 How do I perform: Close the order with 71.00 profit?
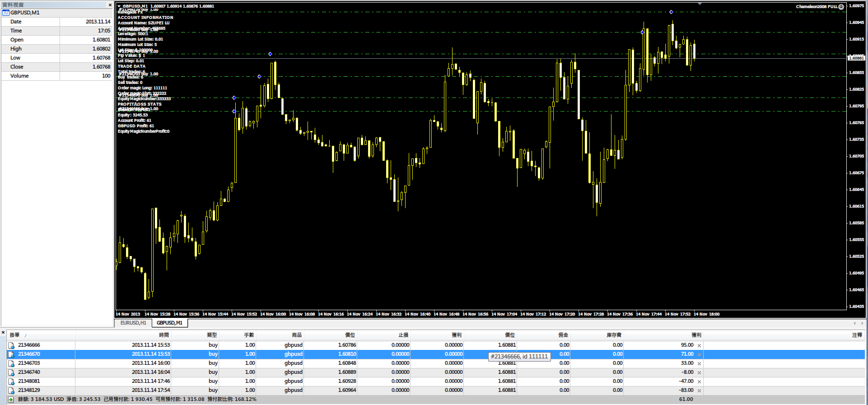[x=699, y=354]
